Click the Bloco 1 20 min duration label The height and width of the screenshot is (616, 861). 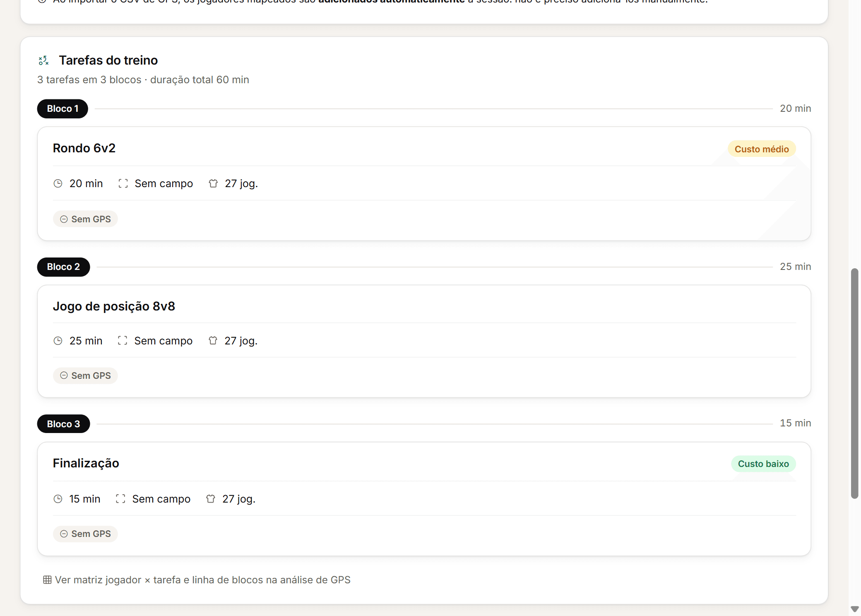(795, 108)
